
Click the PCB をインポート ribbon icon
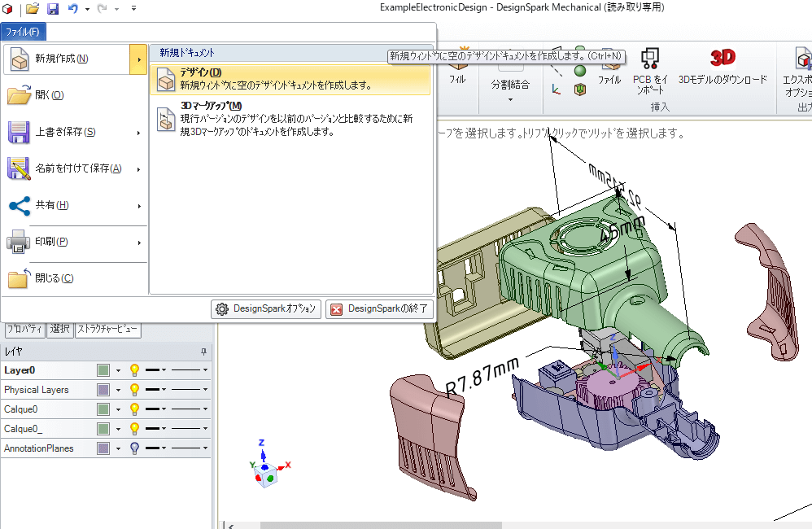pyautogui.click(x=650, y=71)
